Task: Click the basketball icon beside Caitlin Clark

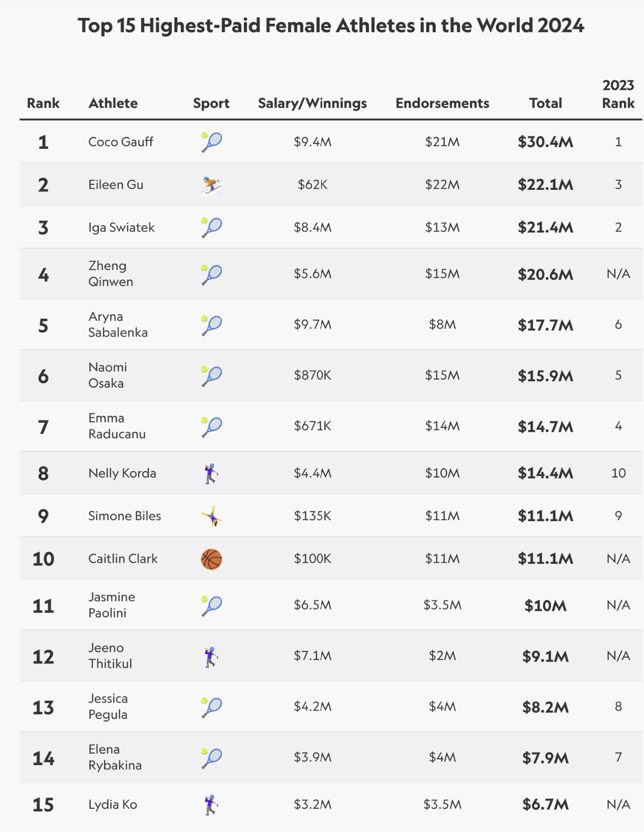Action: pos(211,559)
